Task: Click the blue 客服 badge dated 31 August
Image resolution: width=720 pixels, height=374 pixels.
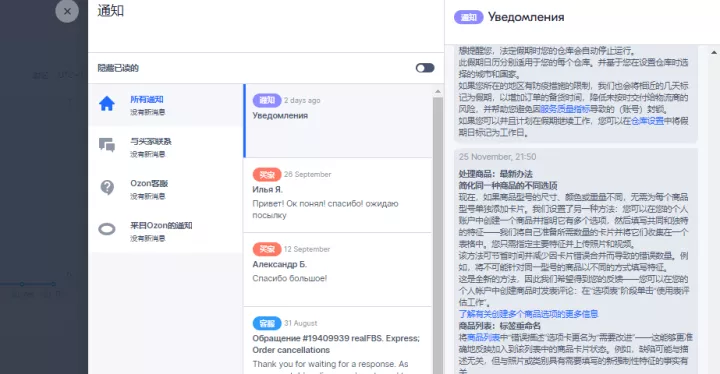Action: click(267, 323)
